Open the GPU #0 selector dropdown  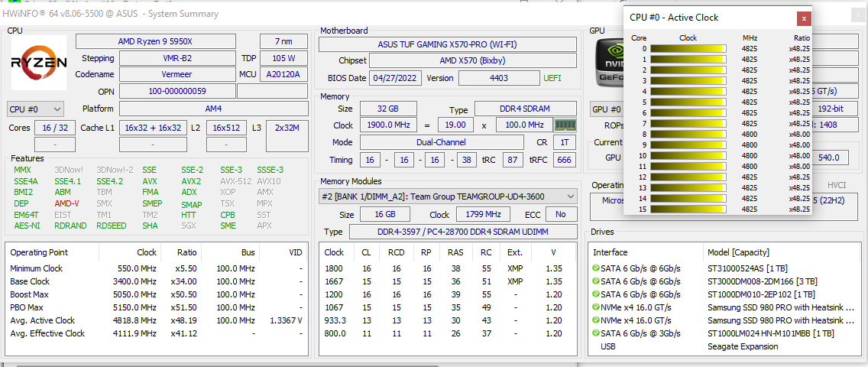[607, 109]
